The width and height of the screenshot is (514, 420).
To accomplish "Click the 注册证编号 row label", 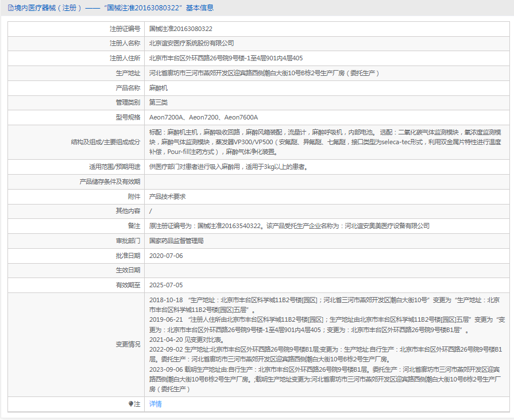I will click(125, 29).
